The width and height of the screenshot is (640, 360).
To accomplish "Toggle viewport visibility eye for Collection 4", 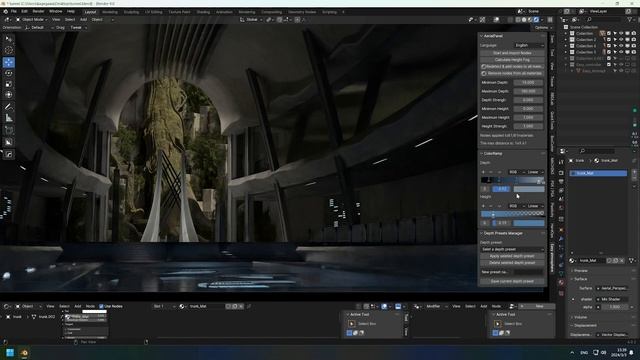I will [621, 46].
